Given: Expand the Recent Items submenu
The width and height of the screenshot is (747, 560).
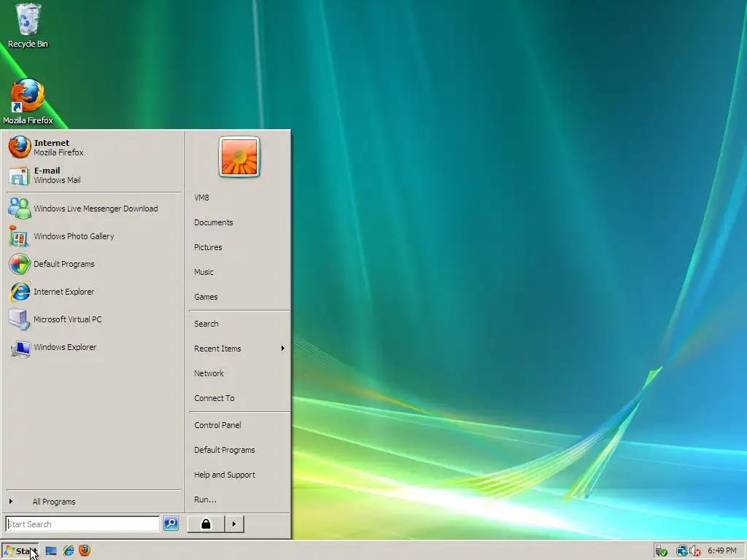Looking at the screenshot, I should point(239,349).
